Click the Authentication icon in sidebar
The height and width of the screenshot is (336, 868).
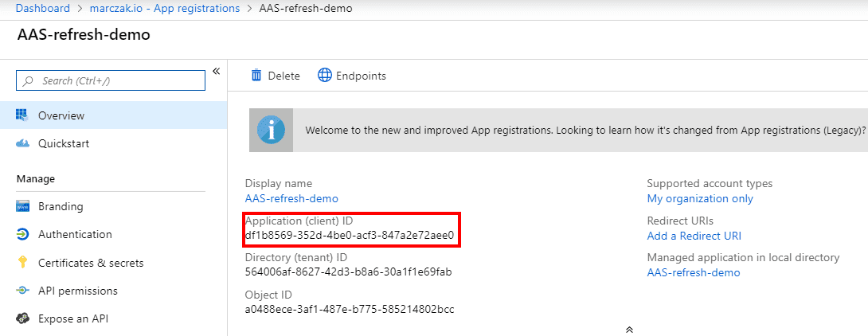coord(22,235)
